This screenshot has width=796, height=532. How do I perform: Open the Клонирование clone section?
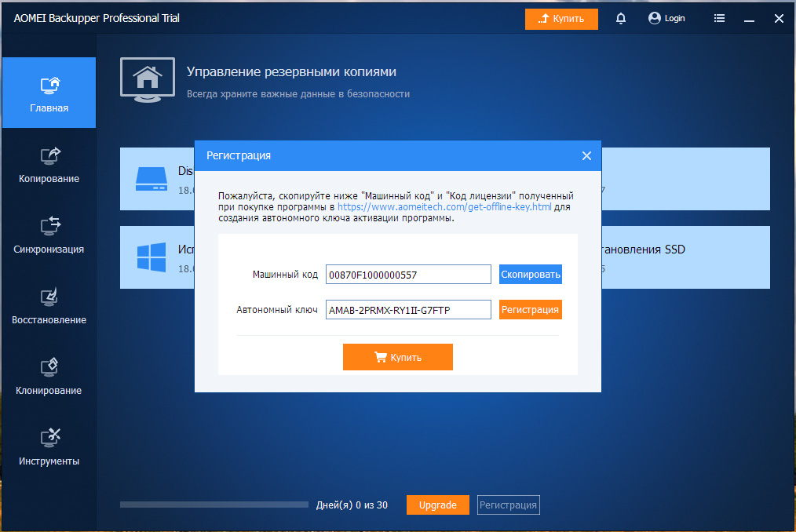(x=49, y=377)
